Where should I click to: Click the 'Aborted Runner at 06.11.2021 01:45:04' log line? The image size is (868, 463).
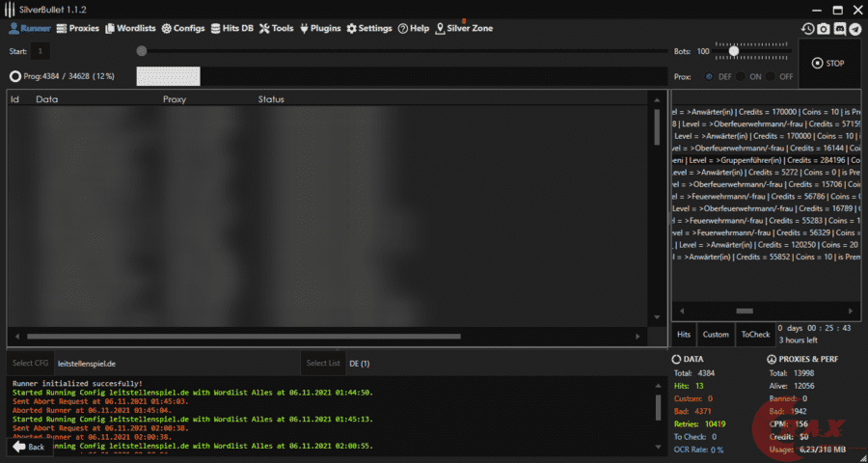point(92,410)
